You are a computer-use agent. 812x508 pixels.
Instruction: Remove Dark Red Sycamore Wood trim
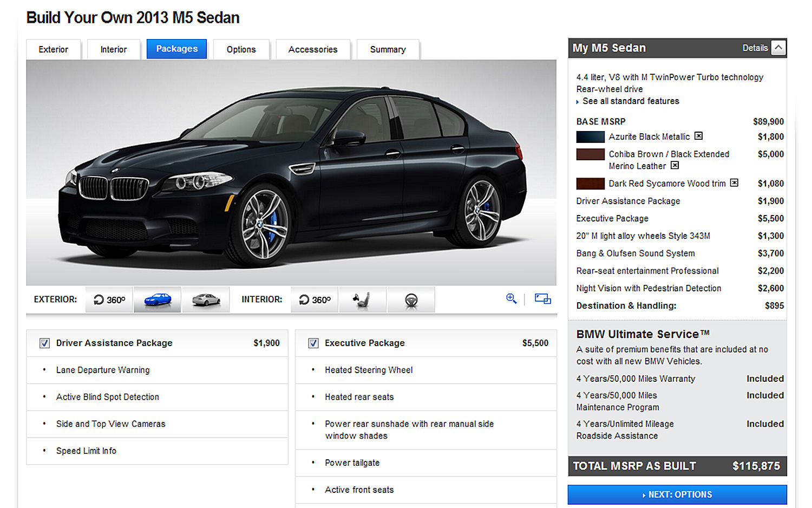tap(734, 183)
